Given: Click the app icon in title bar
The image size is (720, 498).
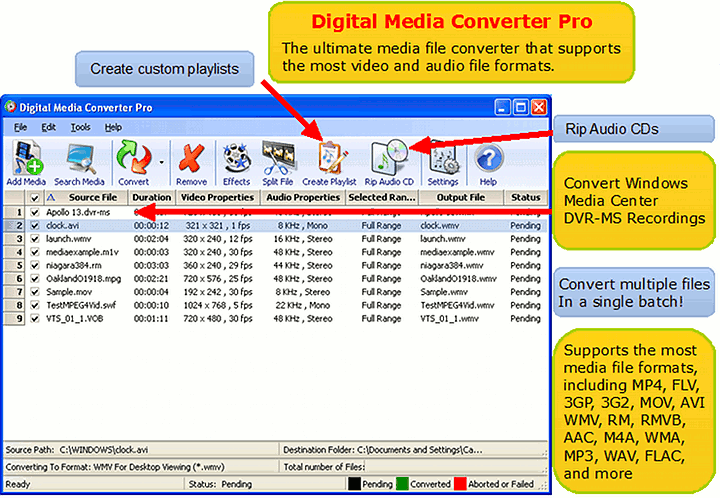Looking at the screenshot, I should tap(10, 107).
